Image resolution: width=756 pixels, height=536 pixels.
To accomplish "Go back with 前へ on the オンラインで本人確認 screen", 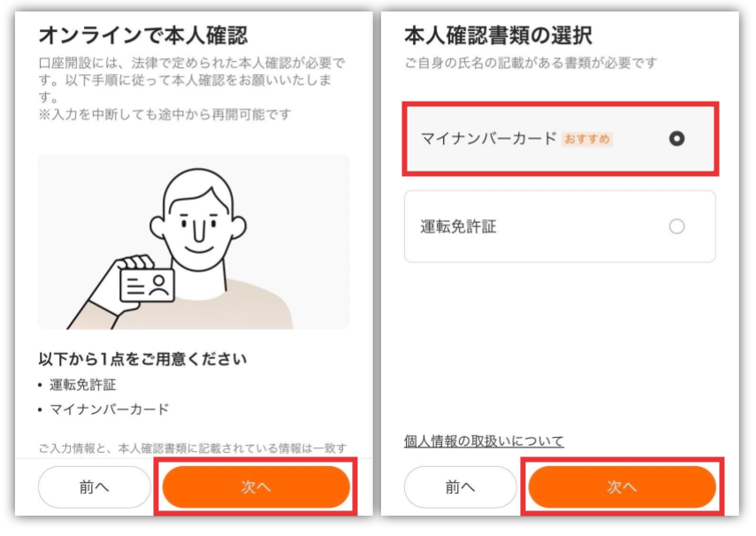I will click(95, 486).
